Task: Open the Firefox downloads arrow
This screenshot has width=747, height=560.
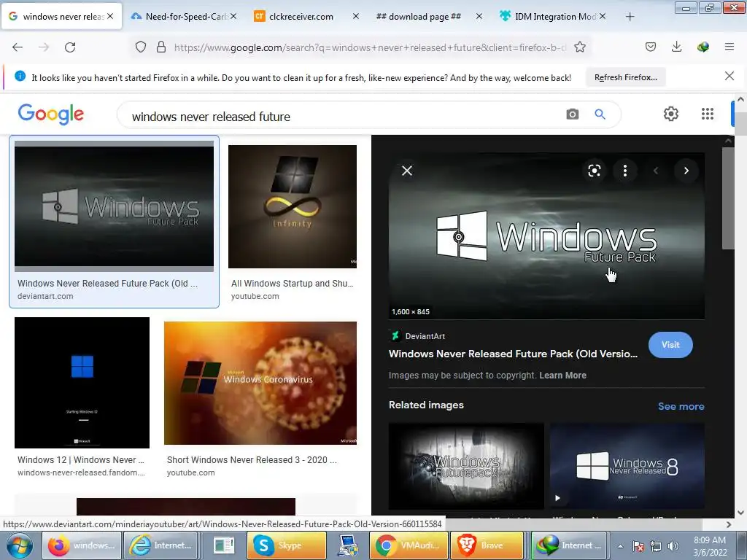Action: click(x=676, y=47)
